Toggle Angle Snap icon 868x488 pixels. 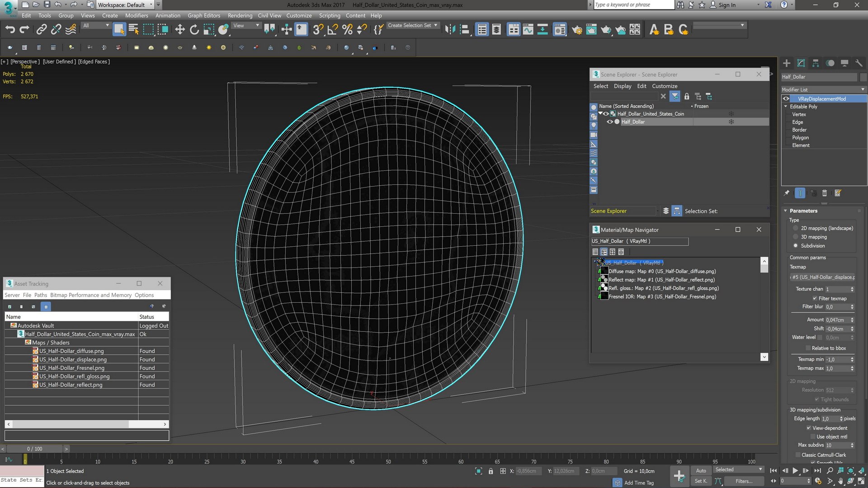pos(332,30)
